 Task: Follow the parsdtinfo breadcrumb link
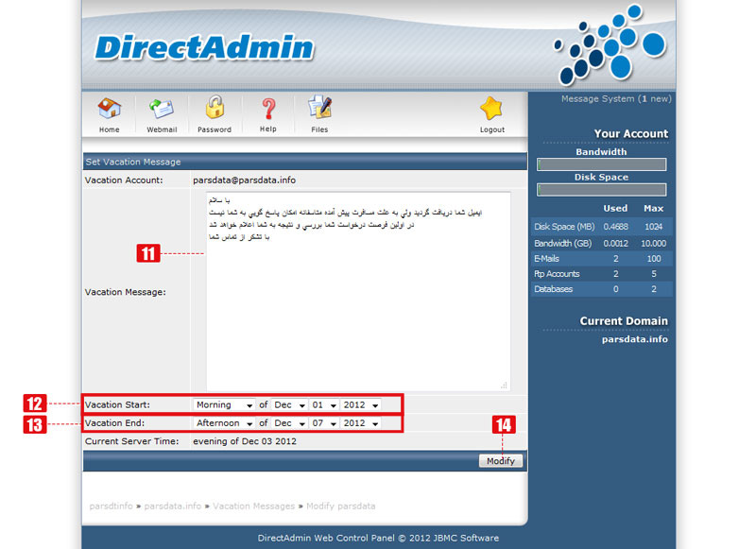click(x=111, y=506)
